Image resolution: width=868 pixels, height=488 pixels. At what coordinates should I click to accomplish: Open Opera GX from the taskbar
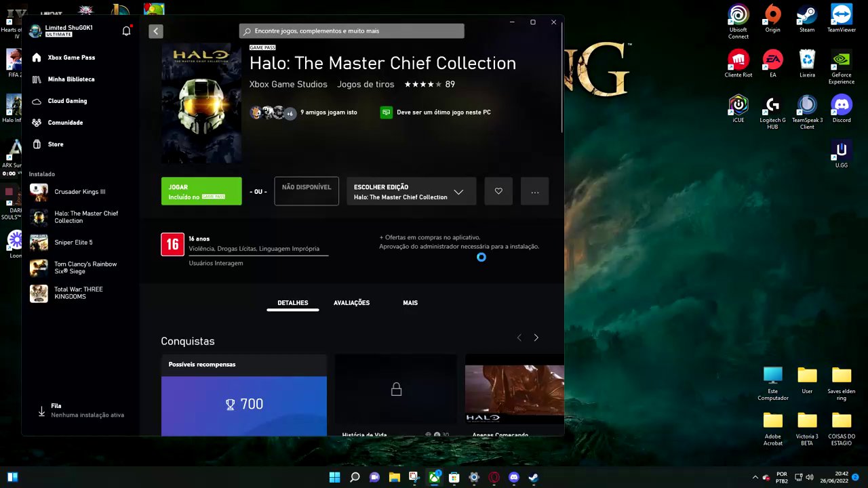[x=494, y=477]
